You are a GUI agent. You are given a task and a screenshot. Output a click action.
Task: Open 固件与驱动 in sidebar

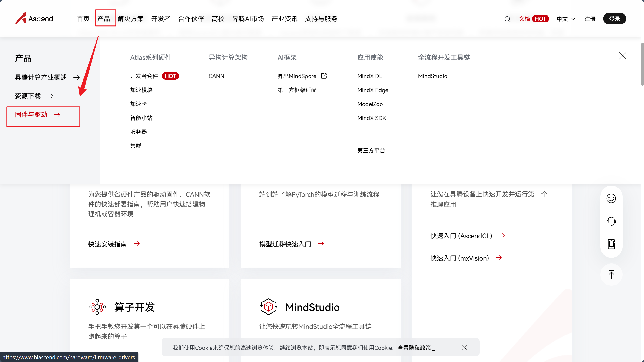(31, 115)
